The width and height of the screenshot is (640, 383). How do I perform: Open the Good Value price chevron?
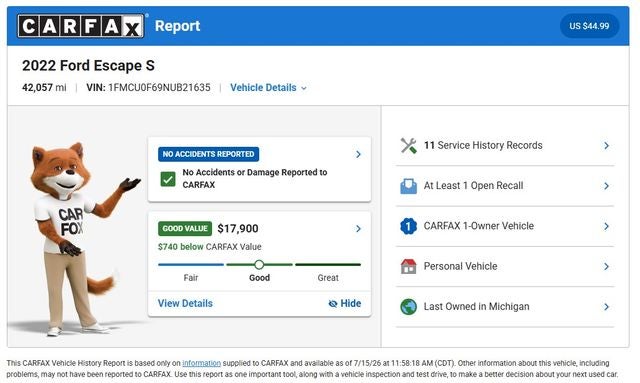[358, 229]
